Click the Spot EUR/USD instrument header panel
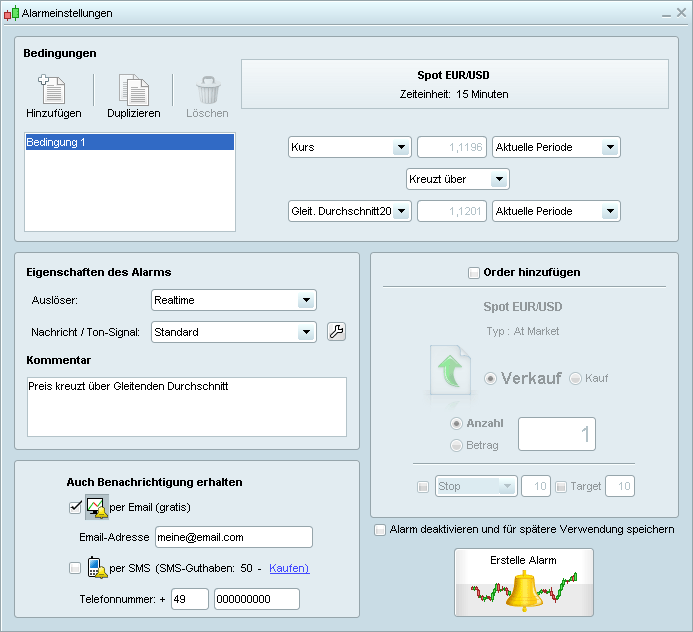Screen dimensions: 693x632 coord(455,84)
